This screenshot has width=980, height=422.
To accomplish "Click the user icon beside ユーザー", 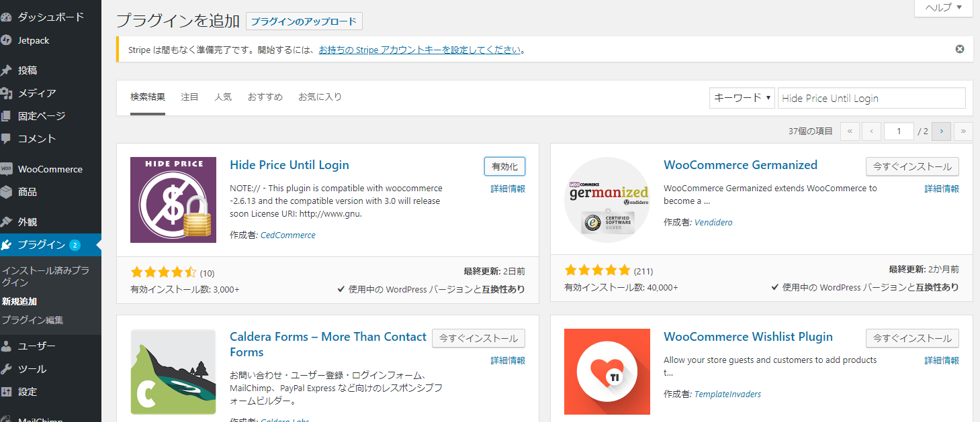I will 6,346.
